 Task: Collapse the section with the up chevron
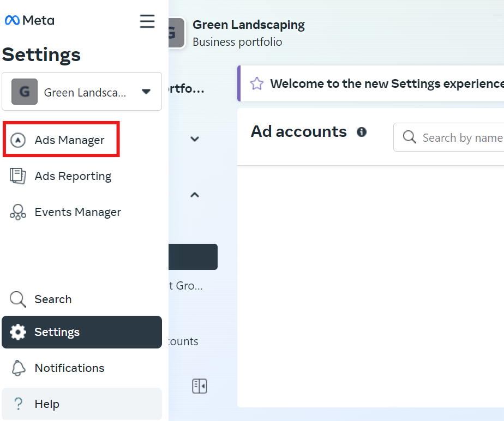(195, 195)
